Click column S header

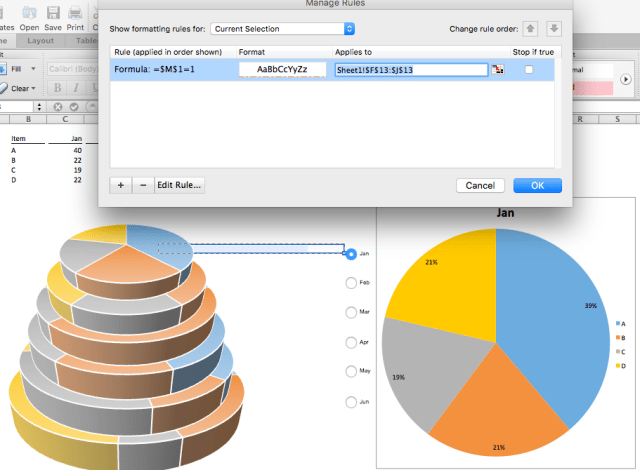[617, 119]
